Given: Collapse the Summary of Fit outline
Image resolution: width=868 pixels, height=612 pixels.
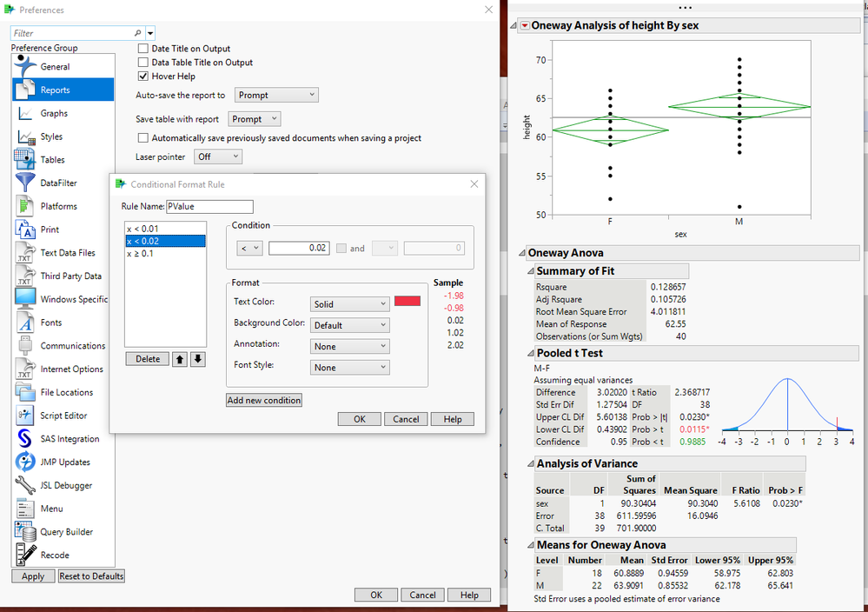Looking at the screenshot, I should (x=530, y=271).
